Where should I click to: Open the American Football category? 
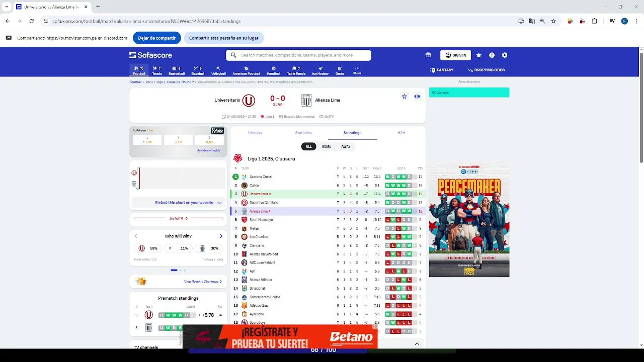246,70
